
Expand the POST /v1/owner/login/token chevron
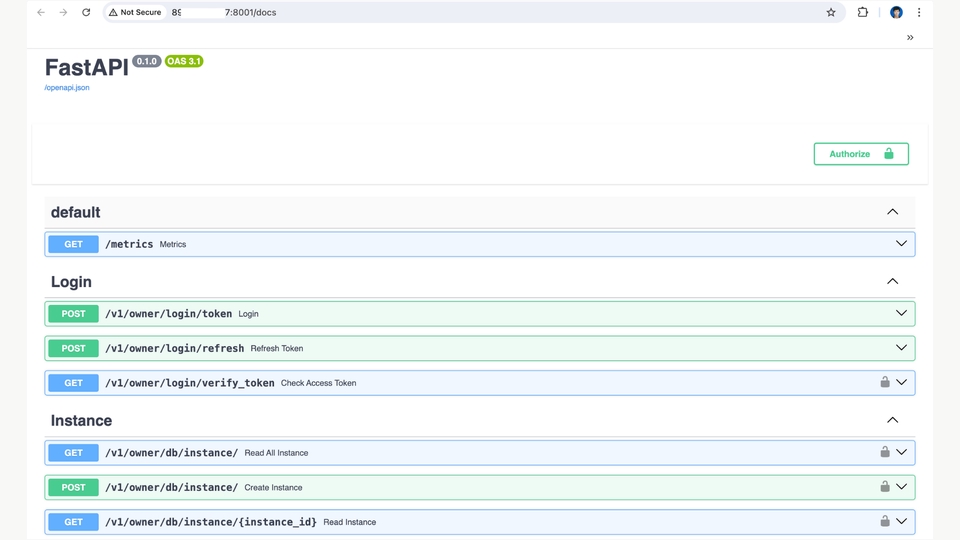(901, 313)
